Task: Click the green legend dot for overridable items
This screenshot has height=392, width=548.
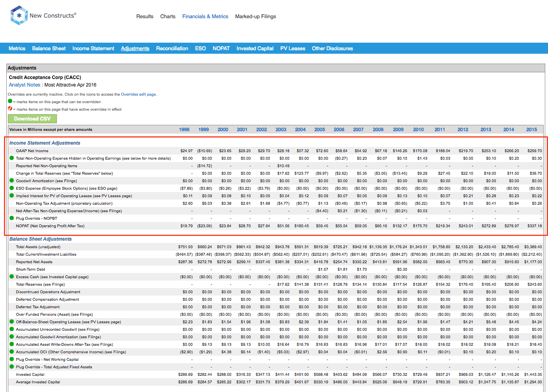Action: [x=10, y=101]
